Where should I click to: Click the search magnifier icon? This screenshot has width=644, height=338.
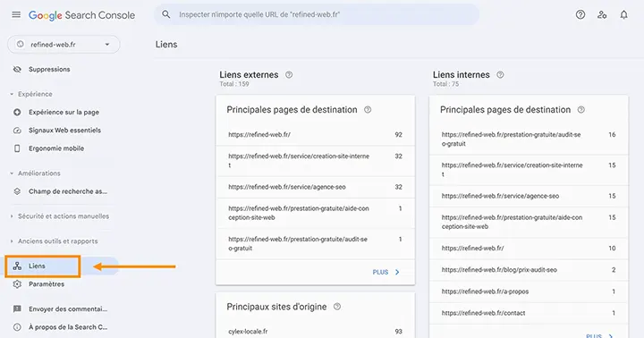coord(166,14)
